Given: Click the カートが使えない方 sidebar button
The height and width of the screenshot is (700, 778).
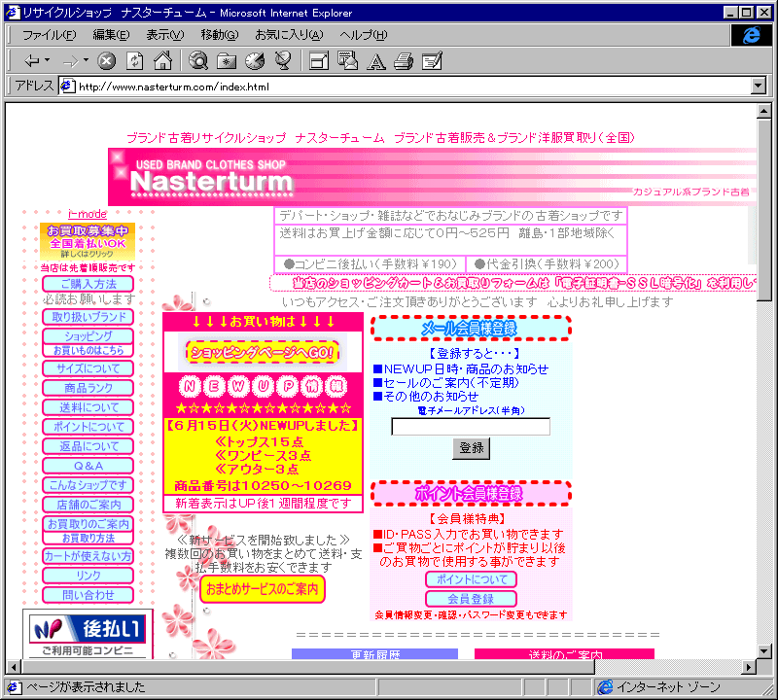Looking at the screenshot, I should 88,556.
